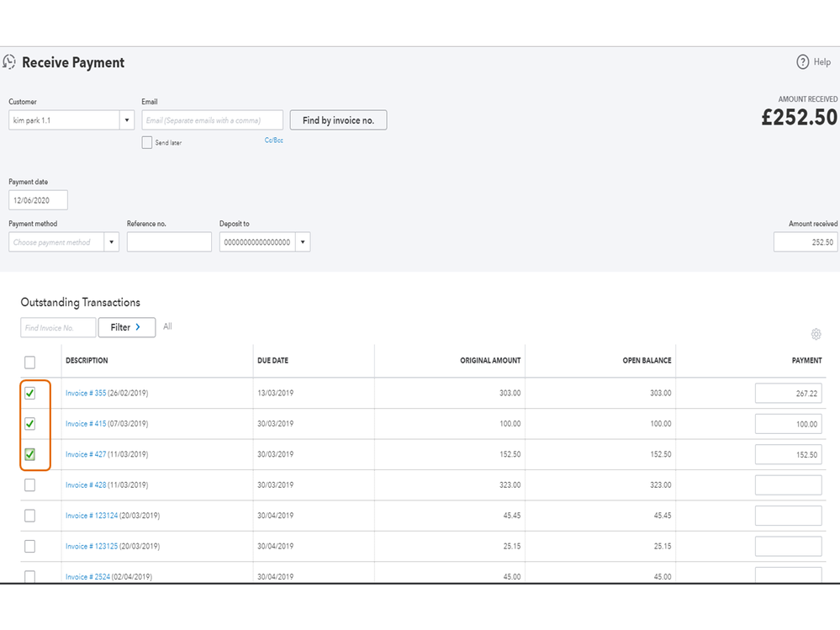Open table settings gear icon

pos(816,334)
